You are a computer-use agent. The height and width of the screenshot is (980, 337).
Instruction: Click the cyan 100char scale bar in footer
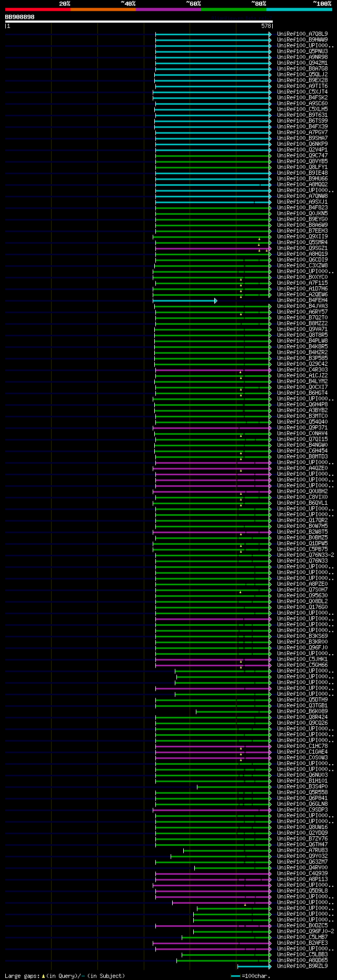(235, 976)
